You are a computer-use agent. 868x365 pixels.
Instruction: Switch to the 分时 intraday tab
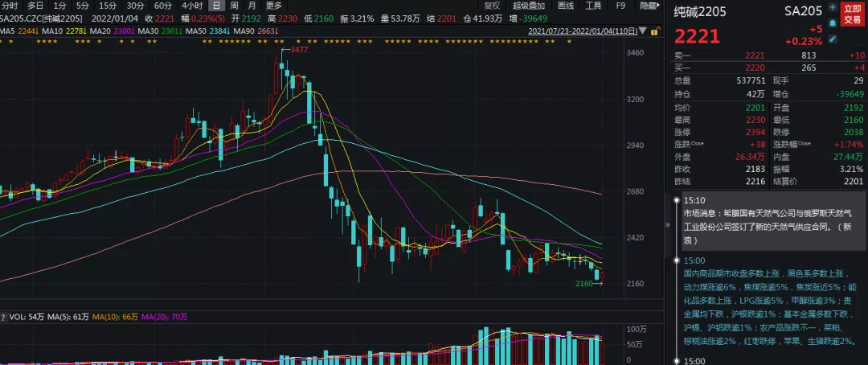[10, 6]
